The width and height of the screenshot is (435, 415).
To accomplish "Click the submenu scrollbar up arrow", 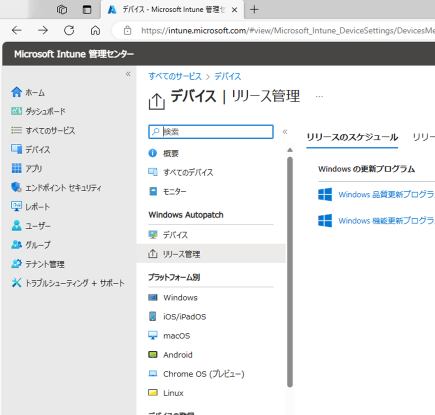I will point(290,150).
